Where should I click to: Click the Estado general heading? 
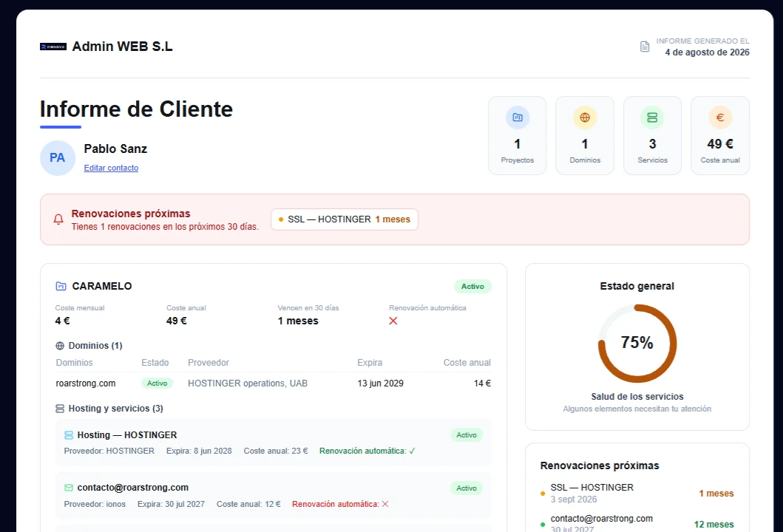(637, 287)
